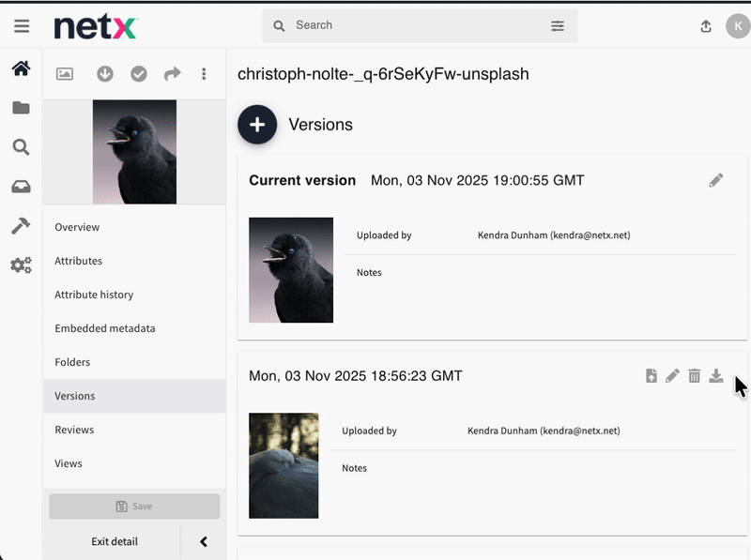
Task: Delete the 18:56:23 version
Action: 695,376
